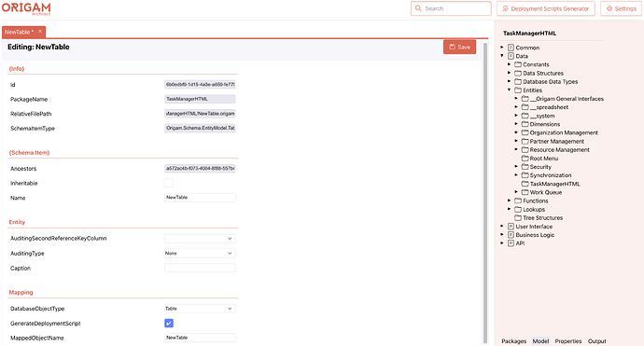Click the folder icon beside Root Menu
This screenshot has width=644, height=346.
525,158
